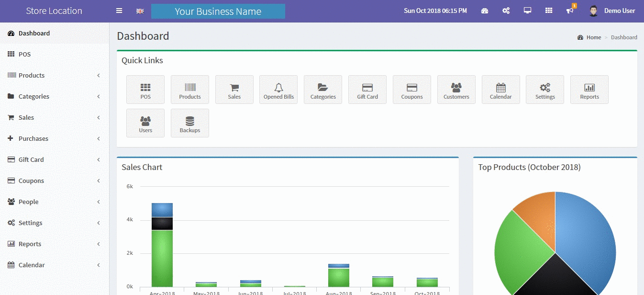This screenshot has height=295, width=644.
Task: Open Opened Bills bell quick link
Action: (x=278, y=90)
